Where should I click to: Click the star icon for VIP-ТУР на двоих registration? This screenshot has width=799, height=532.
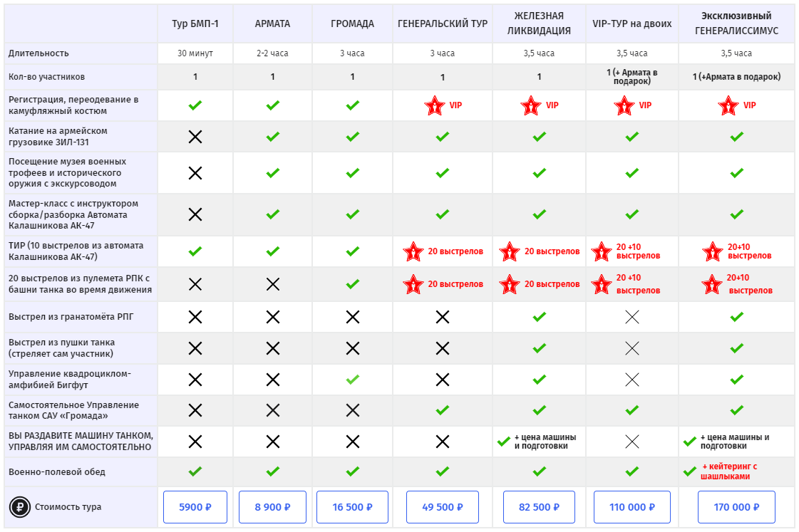point(624,105)
